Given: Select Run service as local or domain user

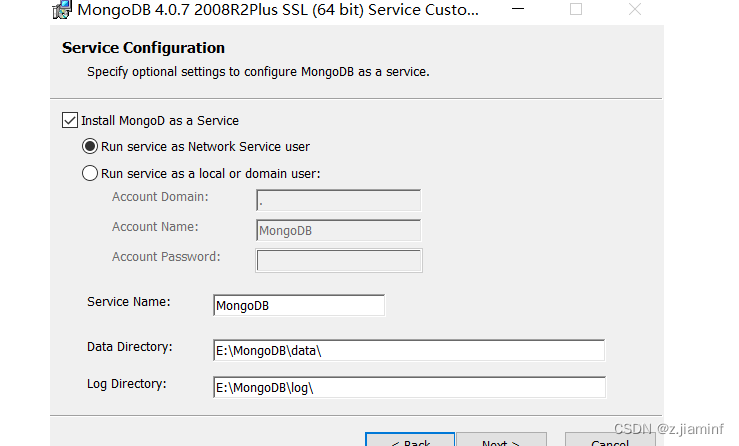Looking at the screenshot, I should click(x=90, y=173).
